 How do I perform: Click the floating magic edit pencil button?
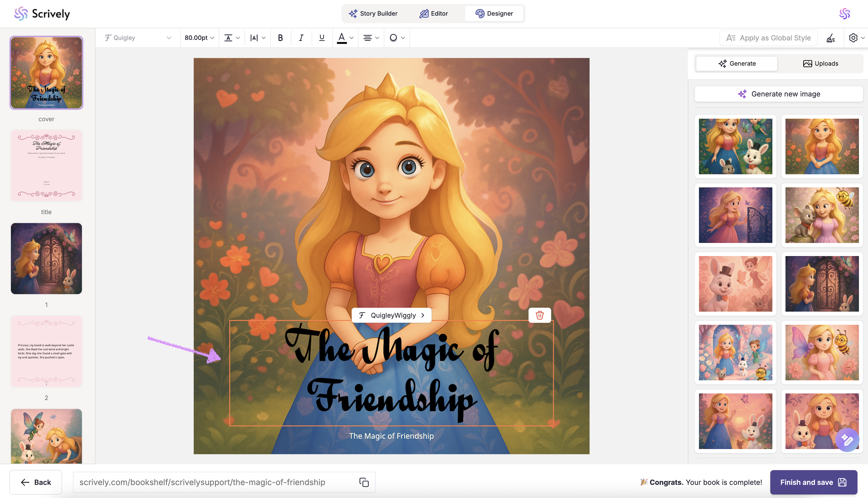point(847,440)
